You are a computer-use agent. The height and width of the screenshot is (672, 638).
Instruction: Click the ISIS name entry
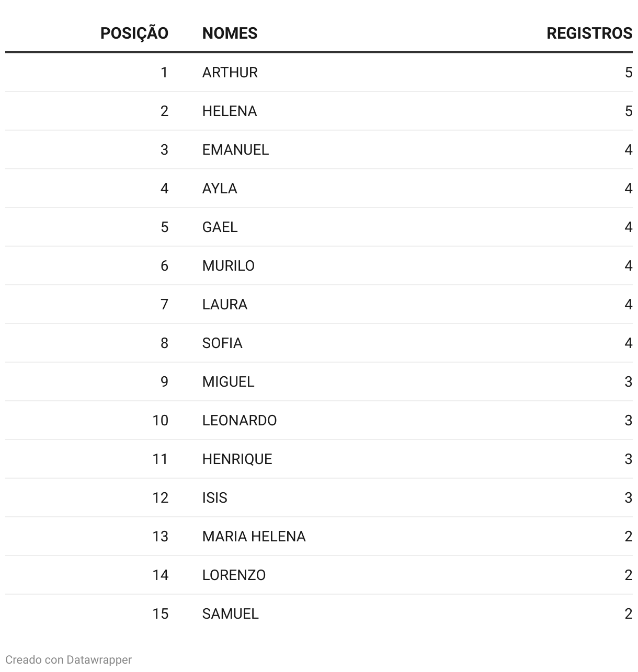(x=214, y=497)
